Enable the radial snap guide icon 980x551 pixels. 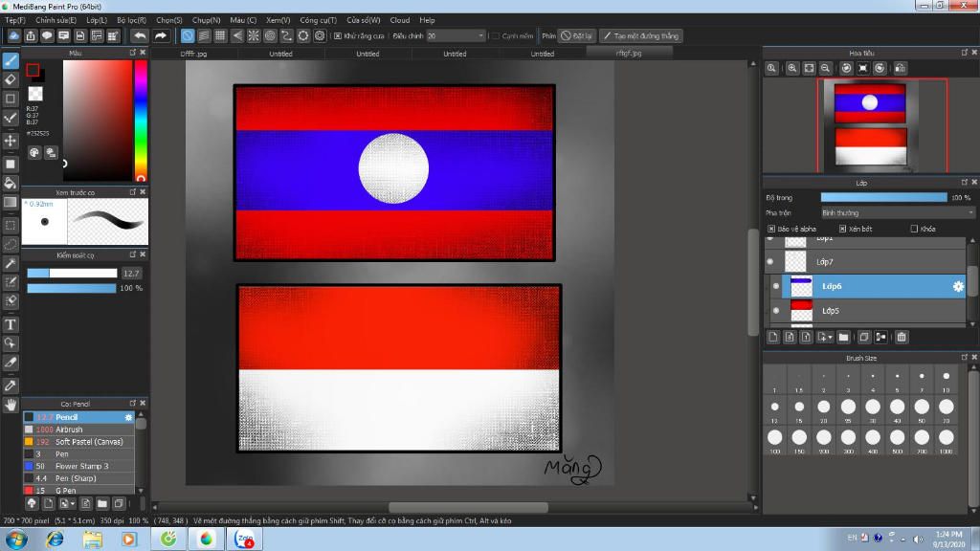(x=253, y=35)
